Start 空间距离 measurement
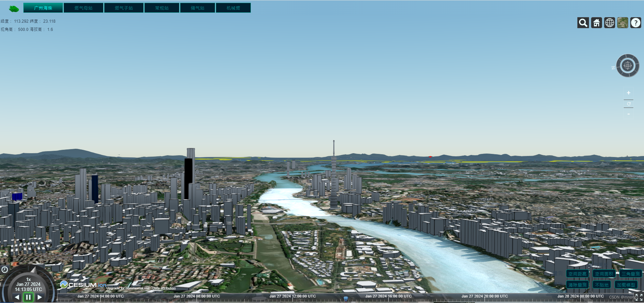This screenshot has width=644, height=303. click(x=577, y=274)
